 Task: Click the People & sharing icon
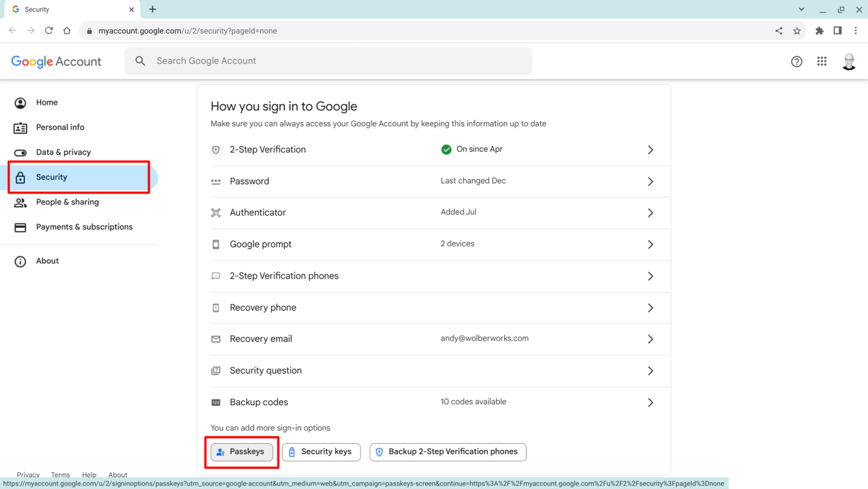click(20, 202)
